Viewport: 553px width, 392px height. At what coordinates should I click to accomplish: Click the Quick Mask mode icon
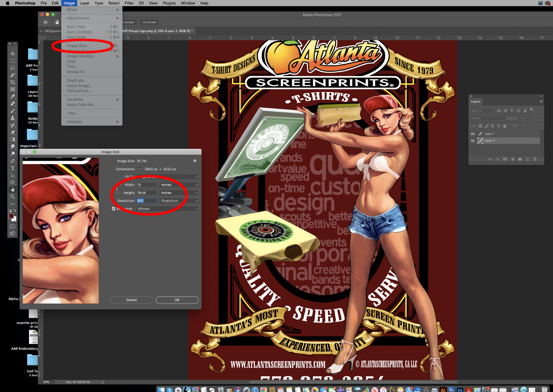coord(13,226)
